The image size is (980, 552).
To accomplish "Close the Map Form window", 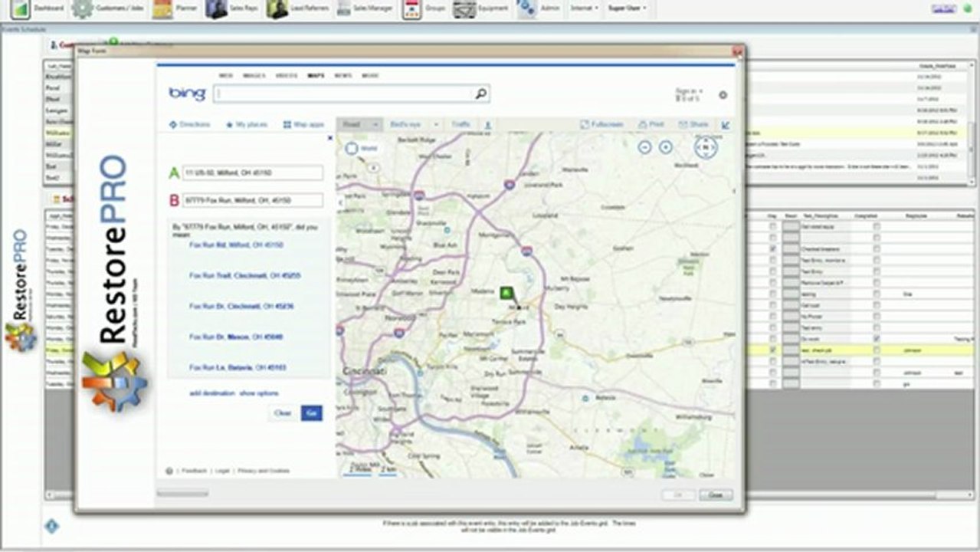I will [736, 51].
